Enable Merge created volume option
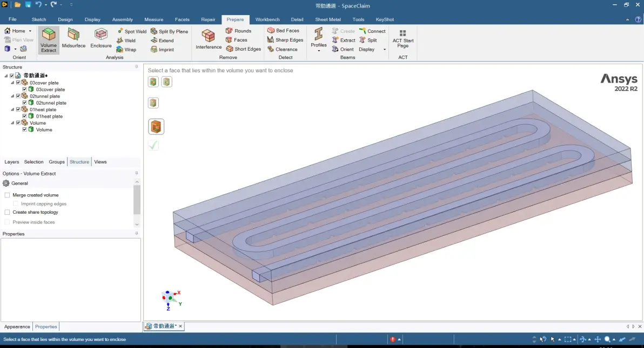This screenshot has width=644, height=348. 7,195
